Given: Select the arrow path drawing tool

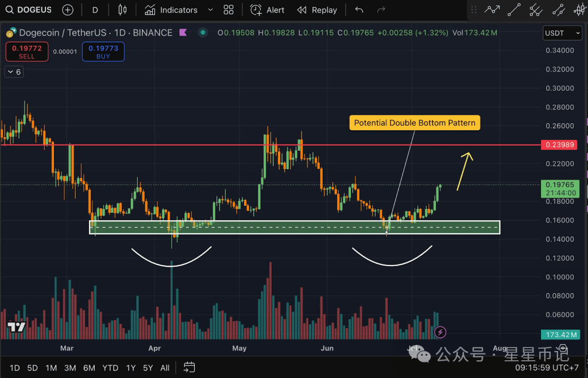Looking at the screenshot, I should pos(492,10).
